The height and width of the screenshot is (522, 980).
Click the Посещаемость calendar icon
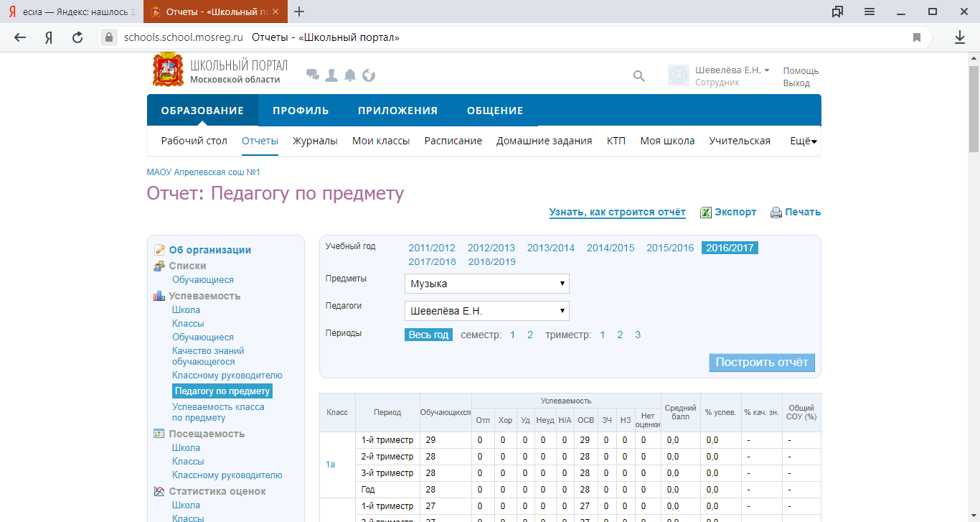coord(159,434)
